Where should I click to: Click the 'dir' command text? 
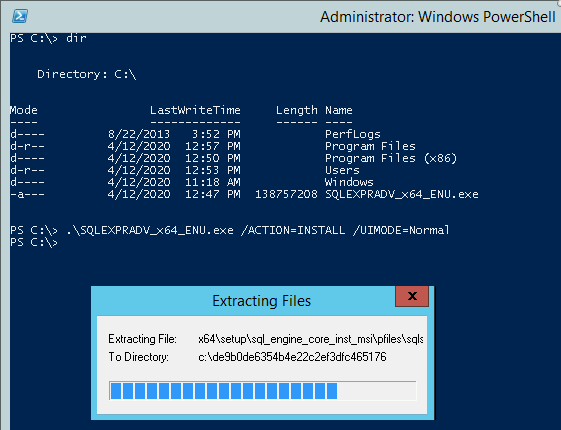click(76, 38)
